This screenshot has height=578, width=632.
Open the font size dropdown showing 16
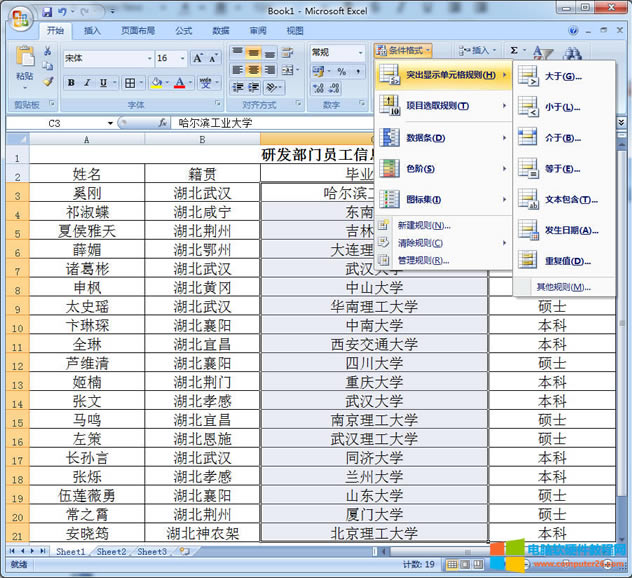tap(181, 58)
